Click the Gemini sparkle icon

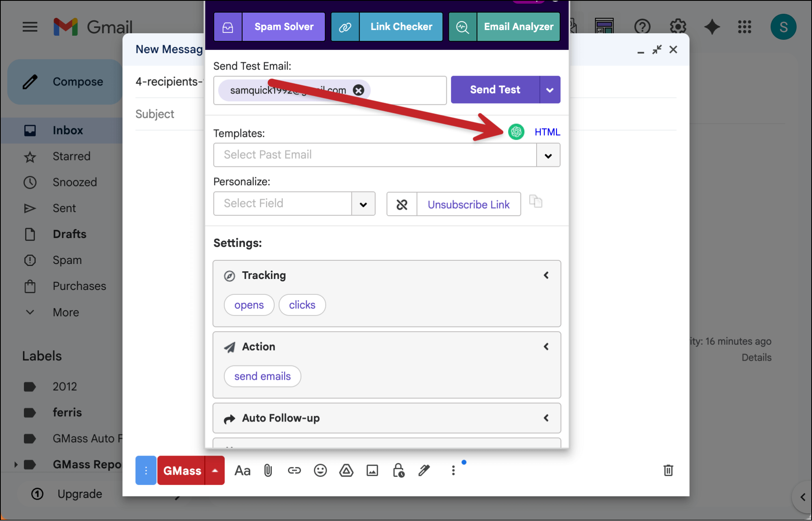(x=712, y=27)
